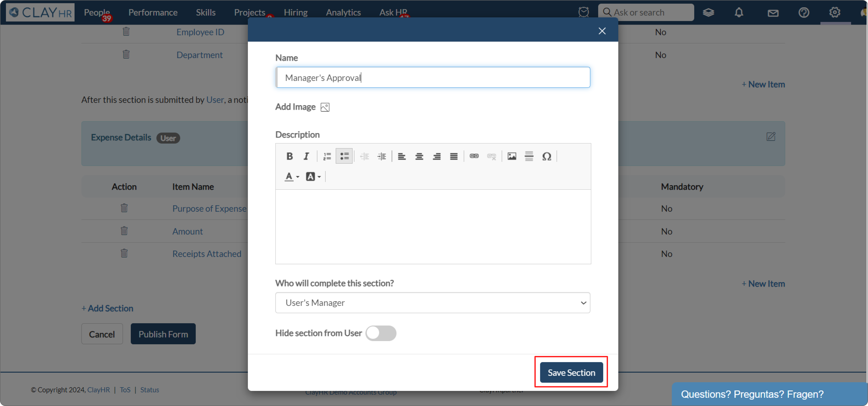The height and width of the screenshot is (406, 868).
Task: Close the section dialog with X
Action: click(602, 31)
